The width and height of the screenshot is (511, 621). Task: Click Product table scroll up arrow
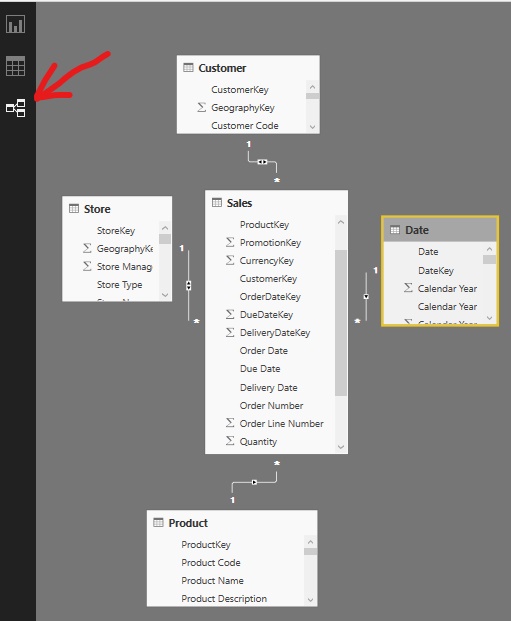click(x=311, y=542)
